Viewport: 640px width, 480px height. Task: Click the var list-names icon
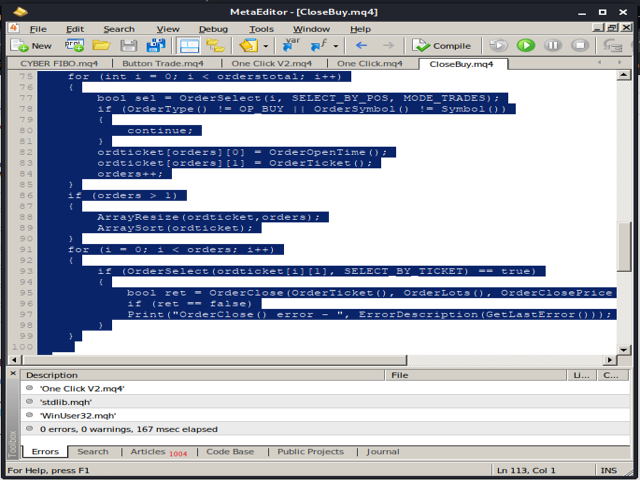click(x=291, y=45)
